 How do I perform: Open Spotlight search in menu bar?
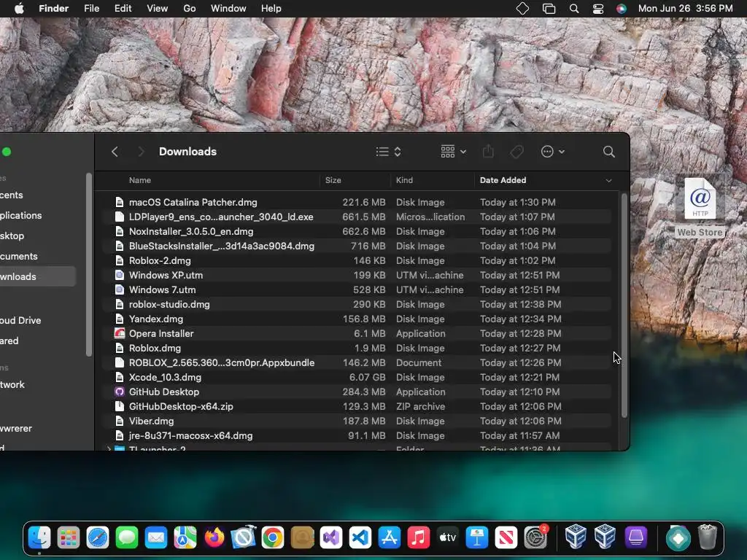(x=574, y=9)
